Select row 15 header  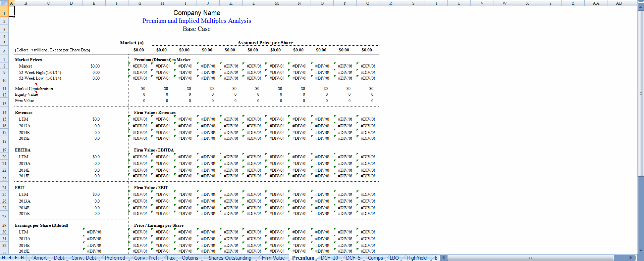pos(4,119)
